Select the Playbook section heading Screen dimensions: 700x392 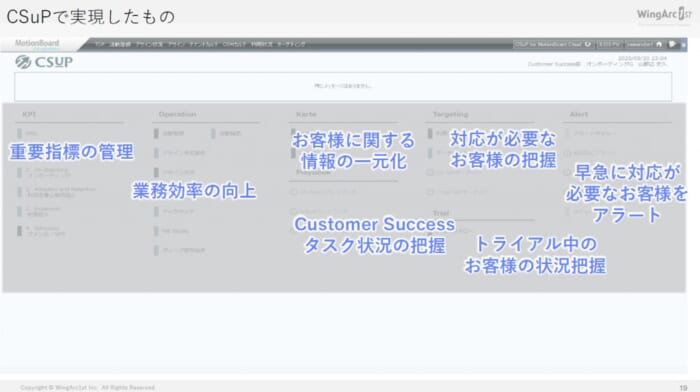point(313,172)
